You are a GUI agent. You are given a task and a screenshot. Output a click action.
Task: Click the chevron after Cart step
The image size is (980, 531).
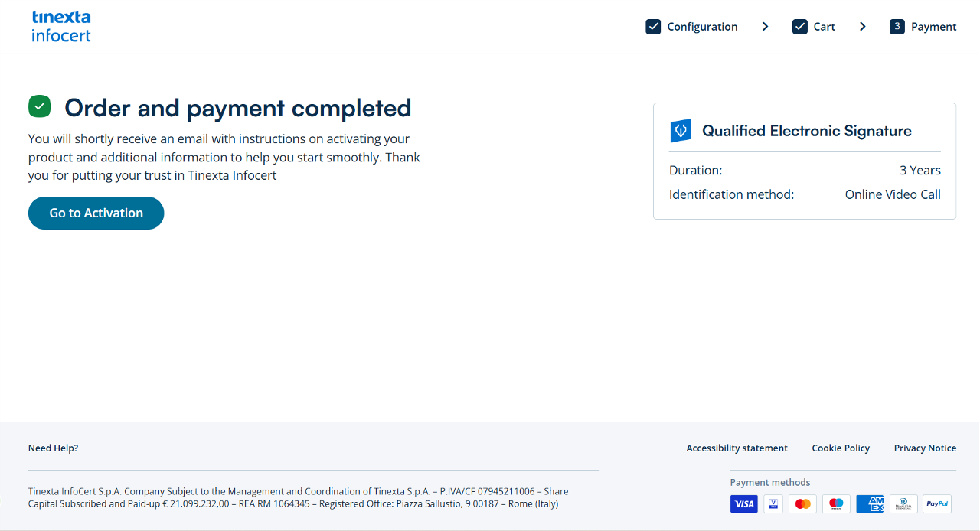point(863,27)
